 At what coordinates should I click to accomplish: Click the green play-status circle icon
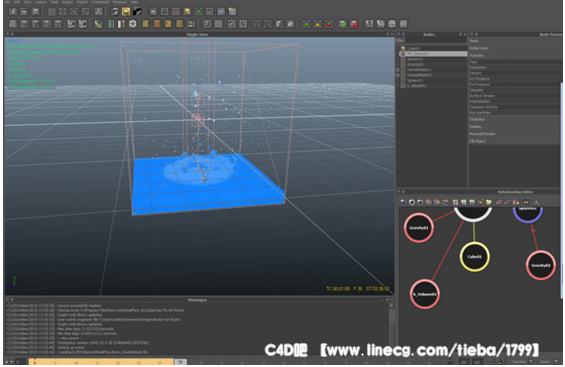pyautogui.click(x=306, y=24)
